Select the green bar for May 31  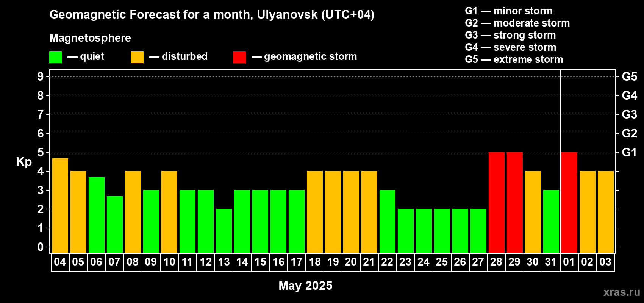point(551,222)
